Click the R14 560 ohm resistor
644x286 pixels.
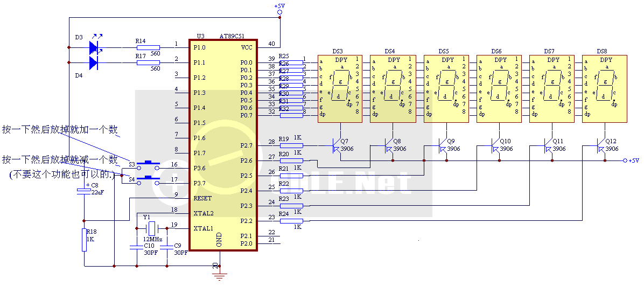coord(149,47)
